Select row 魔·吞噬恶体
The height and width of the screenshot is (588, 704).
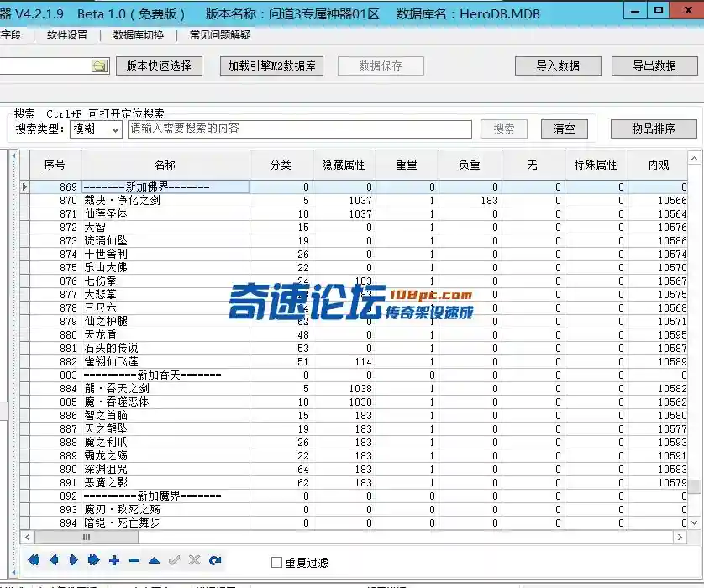pyautogui.click(x=354, y=402)
